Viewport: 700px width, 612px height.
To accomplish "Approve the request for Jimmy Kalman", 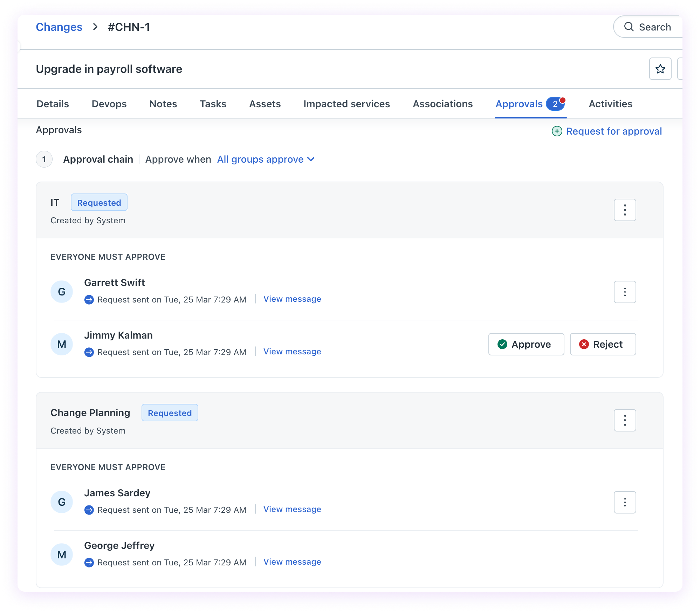I will tap(526, 344).
